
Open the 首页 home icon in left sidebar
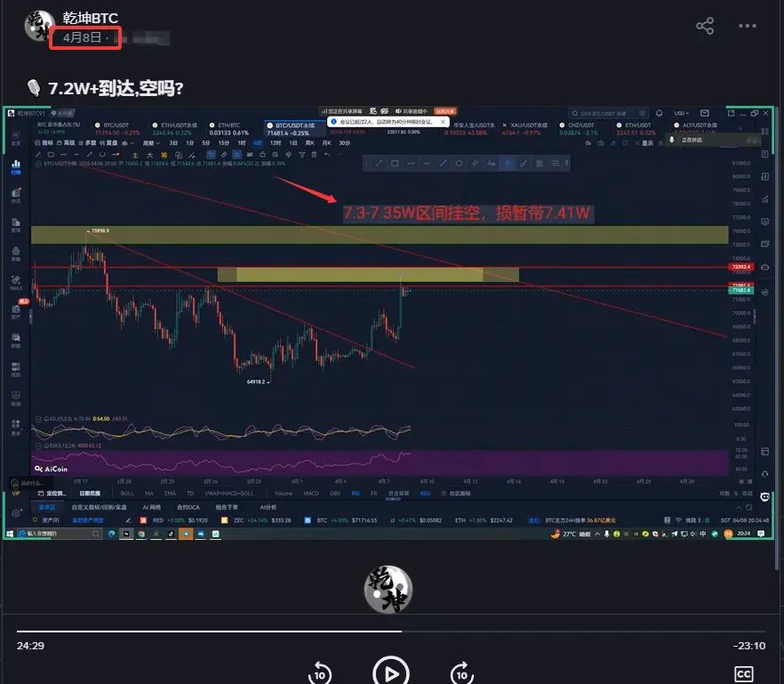click(x=16, y=138)
